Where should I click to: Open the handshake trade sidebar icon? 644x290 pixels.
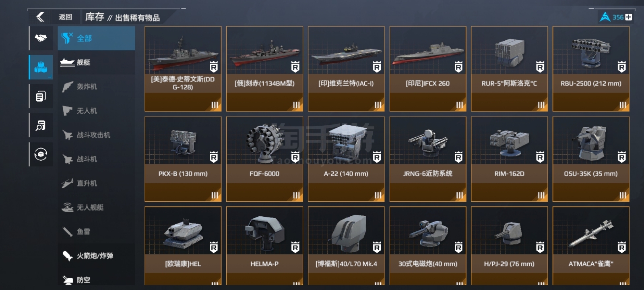[x=41, y=38]
